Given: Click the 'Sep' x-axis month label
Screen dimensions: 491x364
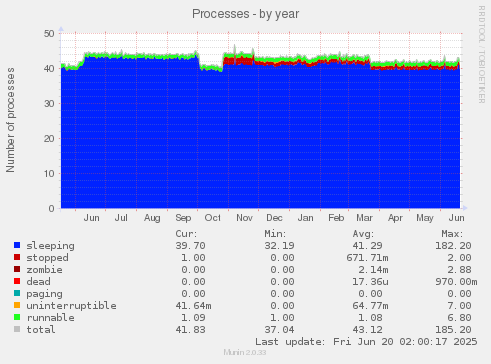Looking at the screenshot, I should point(183,218).
